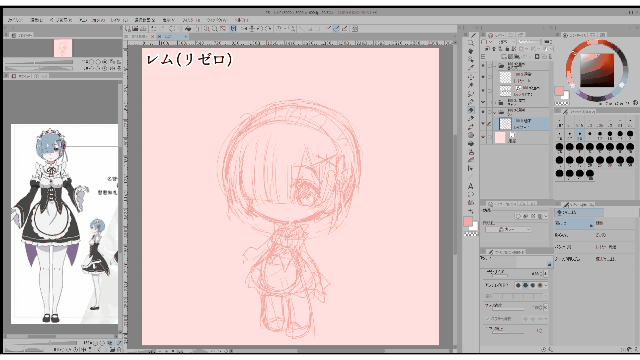Hide the pink paper layer via its eye
The image size is (640, 360).
pyautogui.click(x=484, y=138)
